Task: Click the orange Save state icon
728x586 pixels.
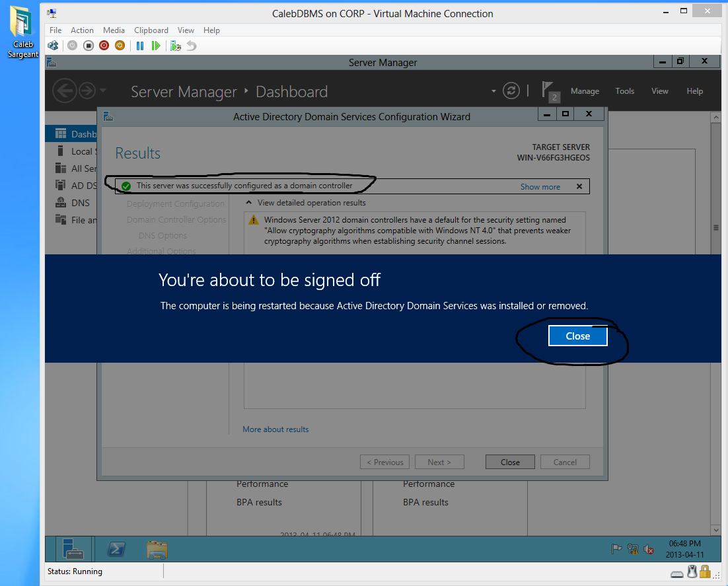Action: pyautogui.click(x=120, y=46)
